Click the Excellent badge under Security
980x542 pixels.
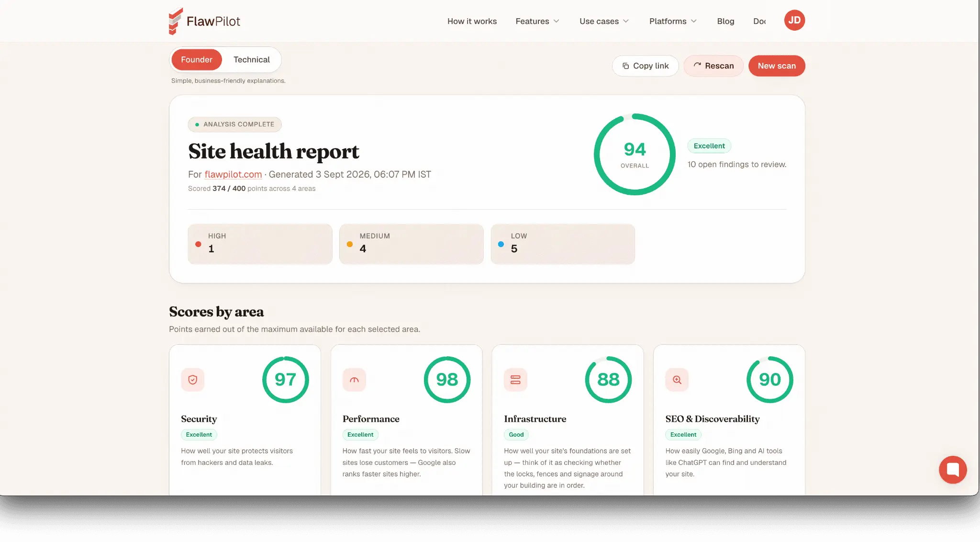pyautogui.click(x=199, y=435)
